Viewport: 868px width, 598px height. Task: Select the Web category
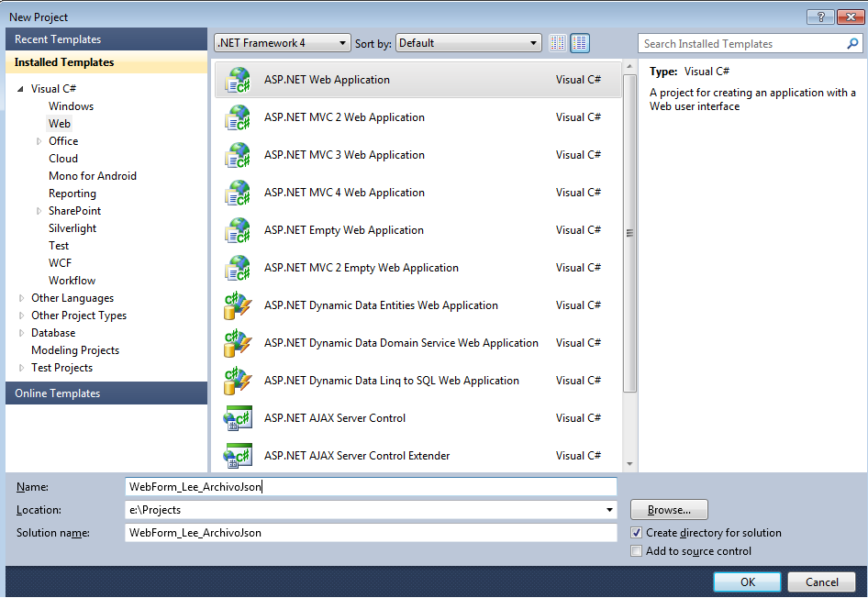(60, 124)
